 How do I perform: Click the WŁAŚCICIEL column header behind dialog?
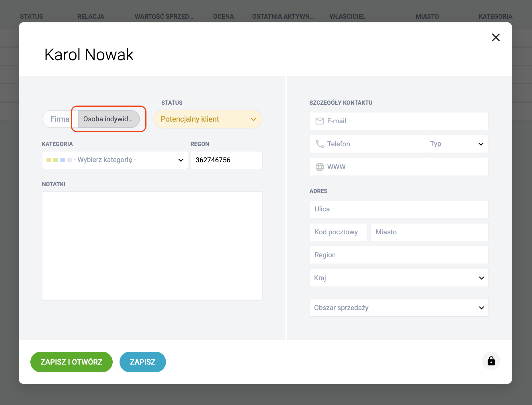click(347, 16)
